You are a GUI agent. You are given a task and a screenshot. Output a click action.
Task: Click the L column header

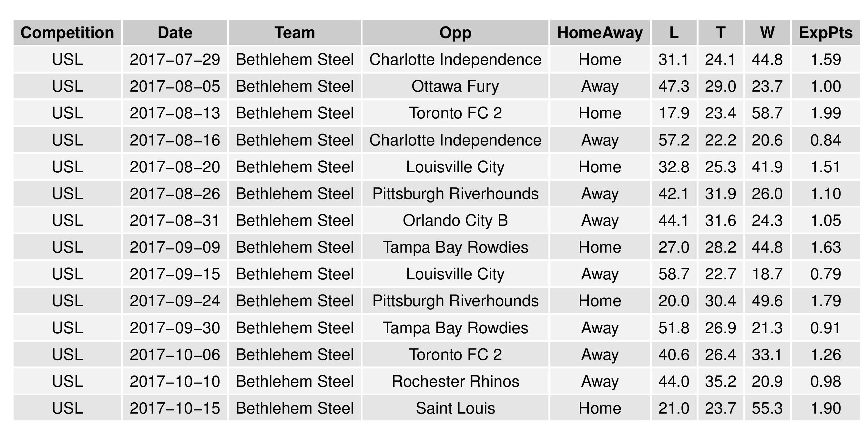click(x=674, y=33)
